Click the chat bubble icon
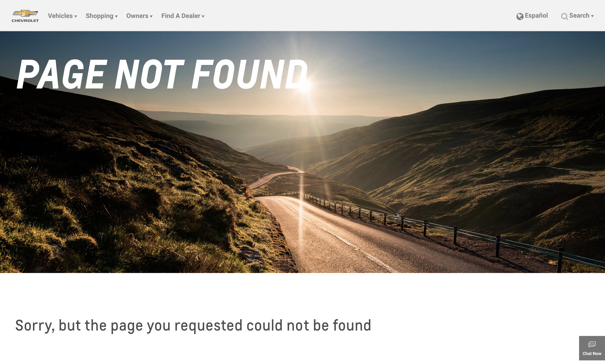Screen dimensions: 605x364 (x=592, y=344)
